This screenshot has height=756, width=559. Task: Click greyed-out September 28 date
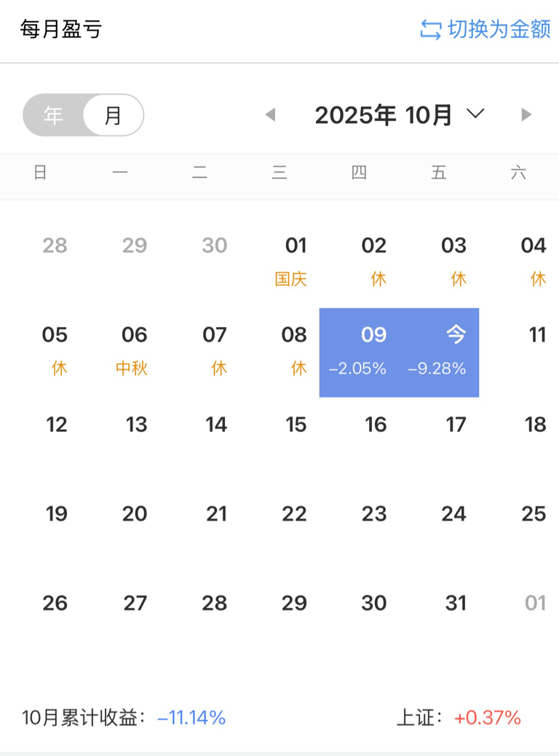pyautogui.click(x=55, y=245)
